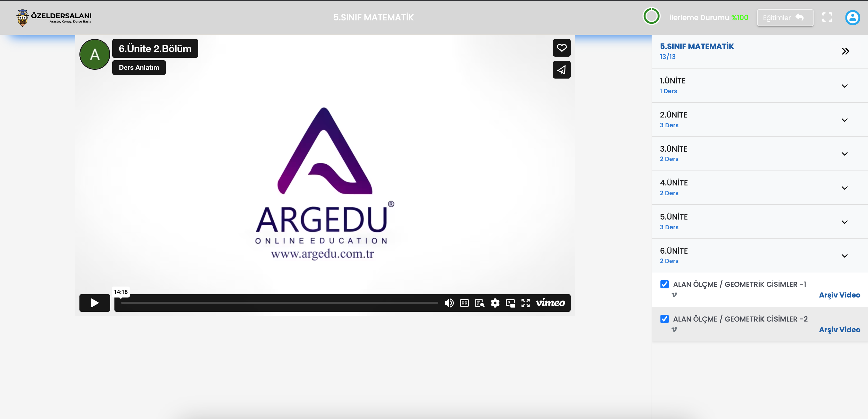Collapse the 6.ÜNİTE section
Screen dimensions: 868x419
pyautogui.click(x=844, y=255)
